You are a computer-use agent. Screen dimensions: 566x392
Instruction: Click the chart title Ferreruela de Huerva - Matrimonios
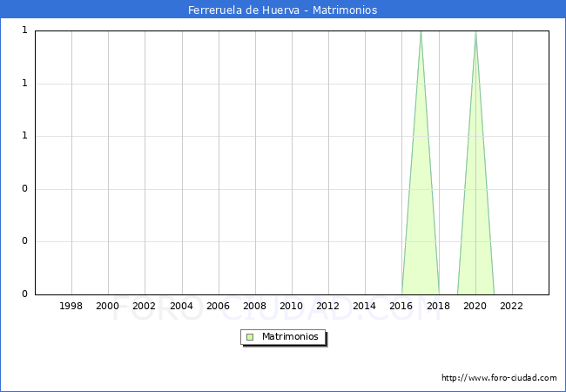tap(283, 10)
